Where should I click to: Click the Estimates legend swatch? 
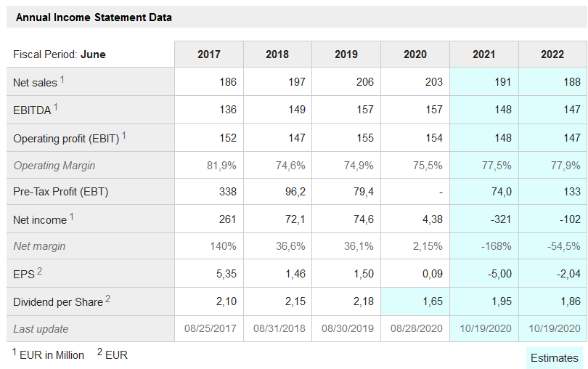click(555, 357)
